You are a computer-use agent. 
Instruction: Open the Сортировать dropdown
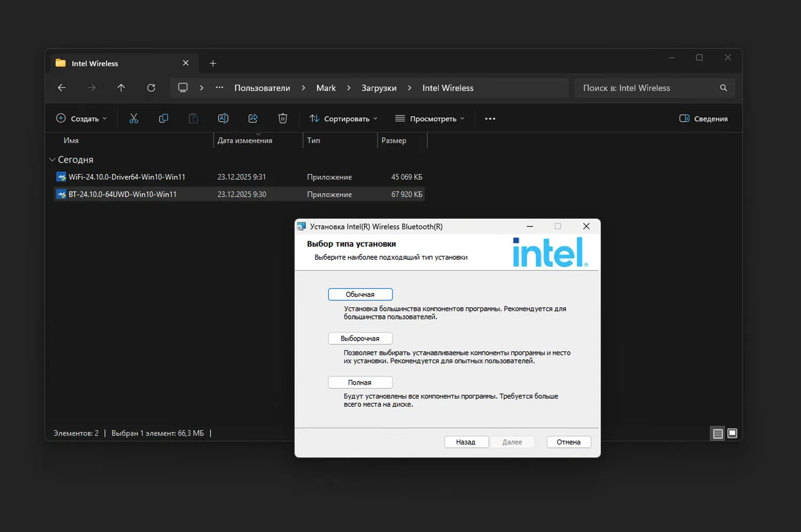(343, 118)
